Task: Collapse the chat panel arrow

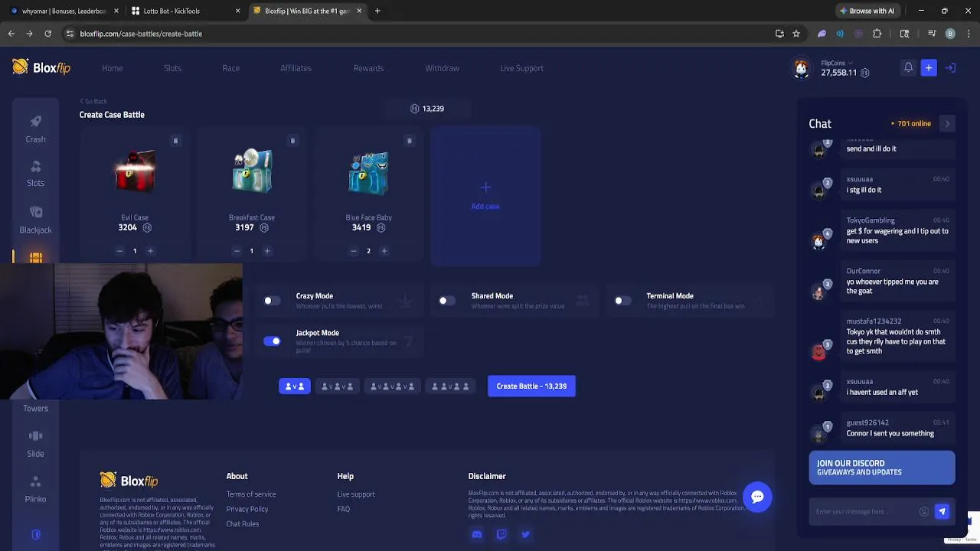Action: point(947,124)
